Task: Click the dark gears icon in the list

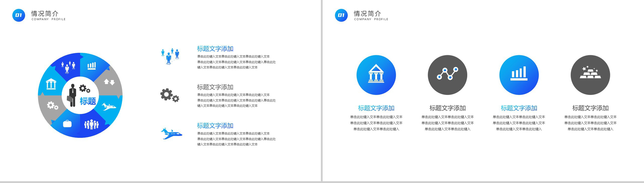Action: (170, 95)
